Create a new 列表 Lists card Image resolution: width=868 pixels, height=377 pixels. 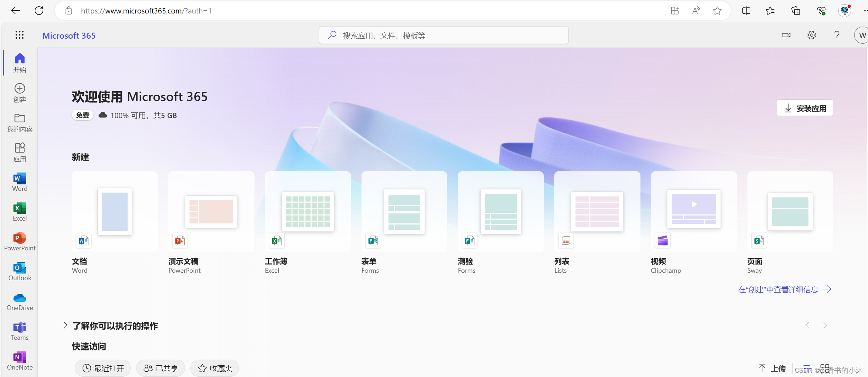click(597, 223)
